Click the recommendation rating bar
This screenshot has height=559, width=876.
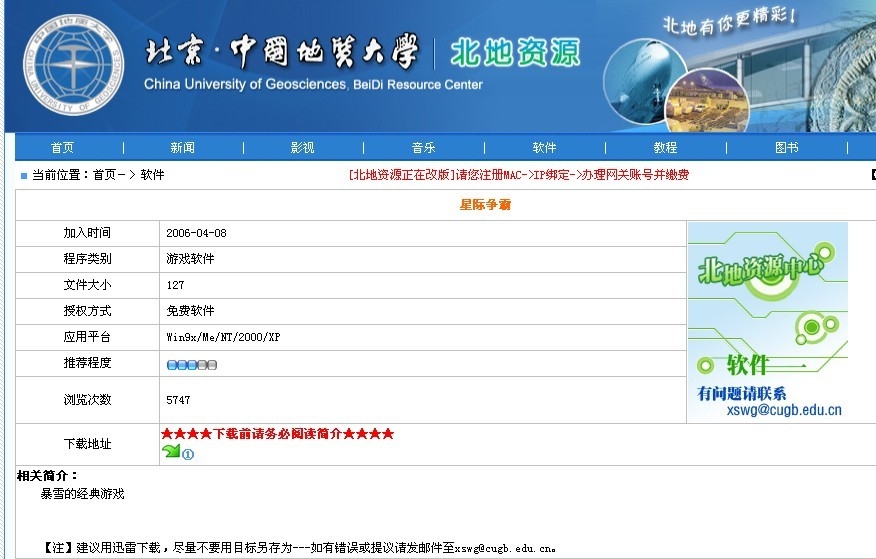[x=192, y=364]
